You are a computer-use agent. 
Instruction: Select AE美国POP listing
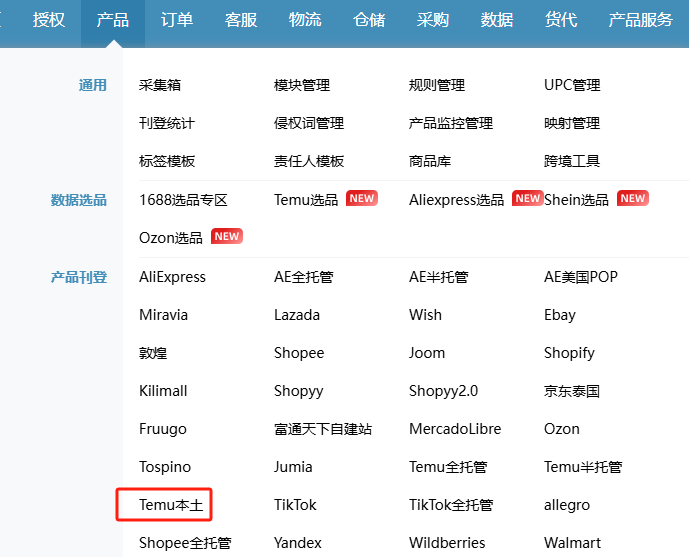581,277
